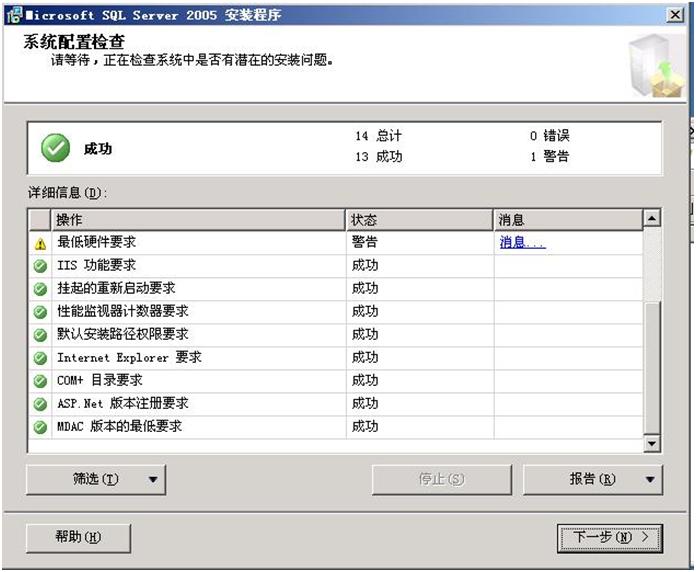Click the 1 警告 summary text
The image size is (696, 572).
pyautogui.click(x=550, y=157)
